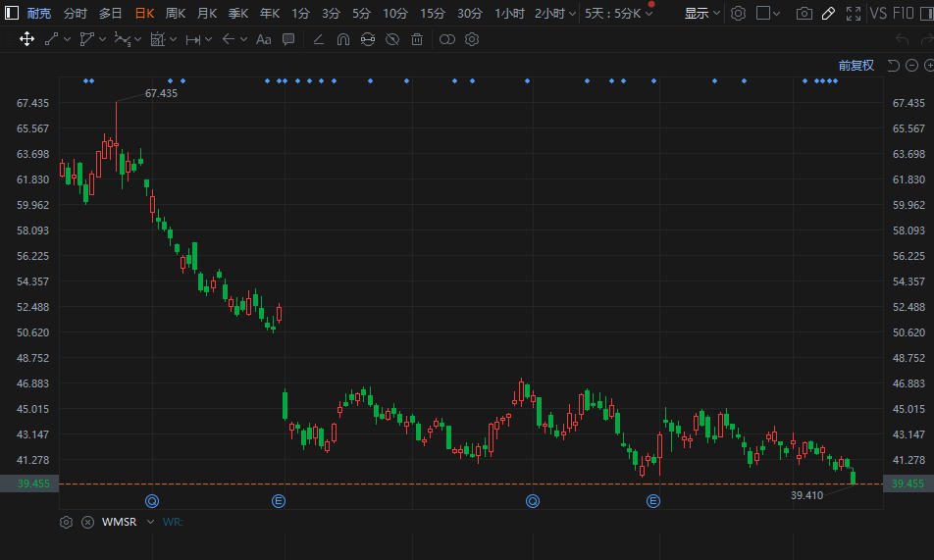Image resolution: width=934 pixels, height=560 pixels.
Task: Select the trend line drawing tool
Action: (x=51, y=39)
